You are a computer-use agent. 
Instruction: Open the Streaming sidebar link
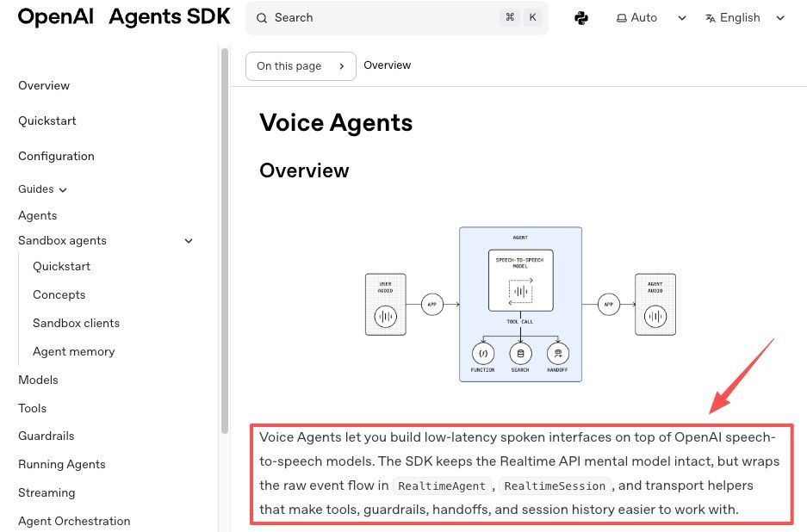(47, 492)
